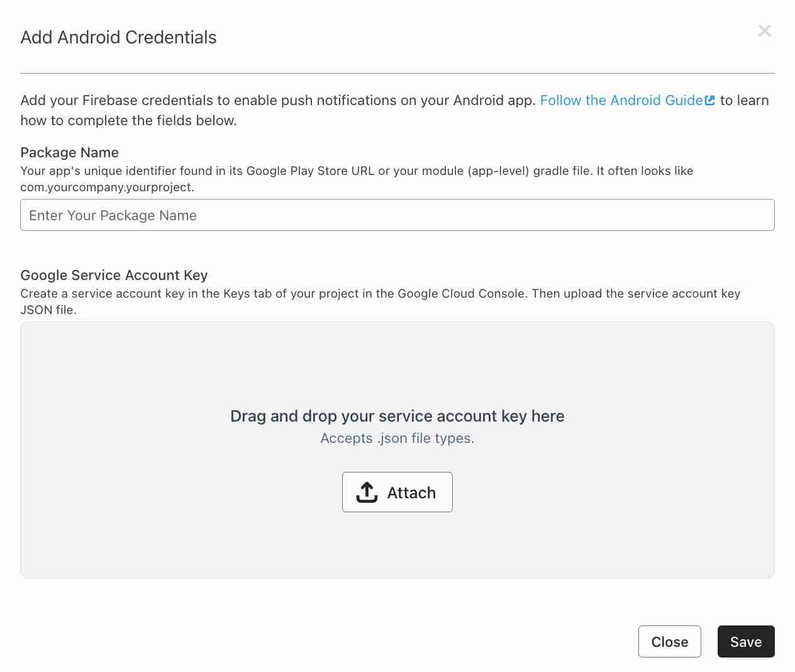
Task: Click the Google Service Account Key heading
Action: (x=114, y=275)
